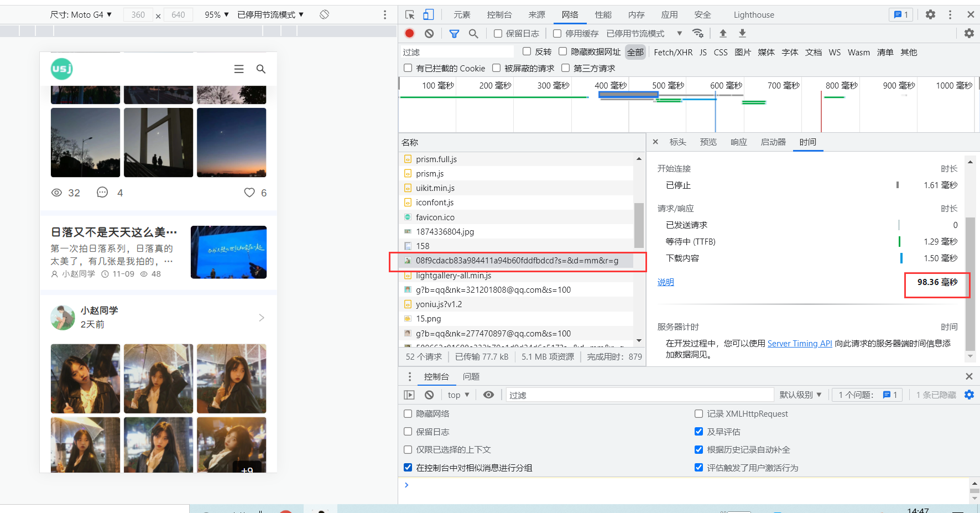
Task: Open the console top context dropdown
Action: (x=458, y=395)
